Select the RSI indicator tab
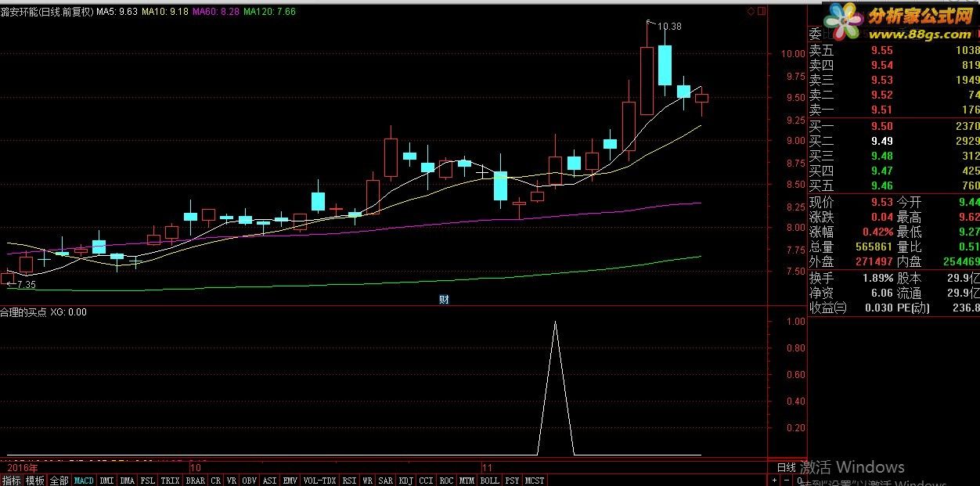The image size is (980, 486). (x=349, y=480)
